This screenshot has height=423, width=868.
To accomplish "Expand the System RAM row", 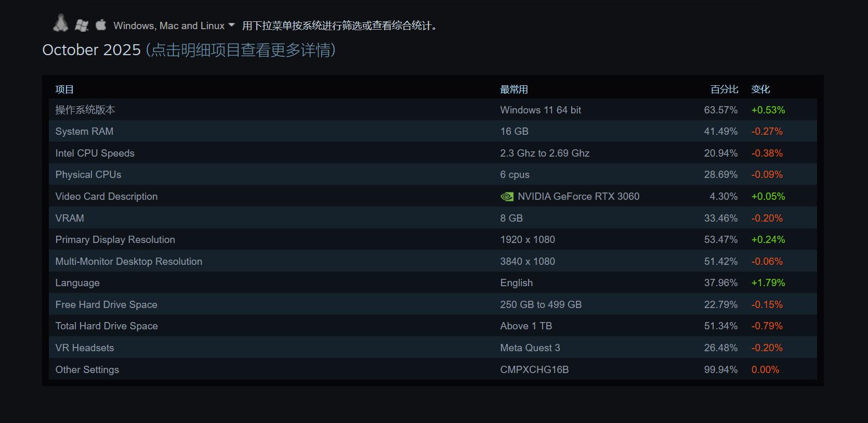I will pyautogui.click(x=84, y=132).
